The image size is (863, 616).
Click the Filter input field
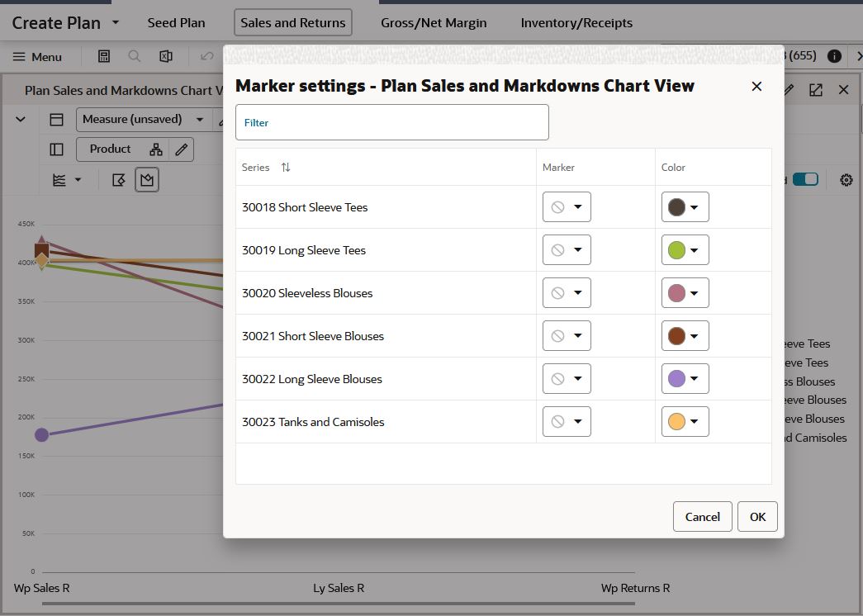pyautogui.click(x=392, y=122)
